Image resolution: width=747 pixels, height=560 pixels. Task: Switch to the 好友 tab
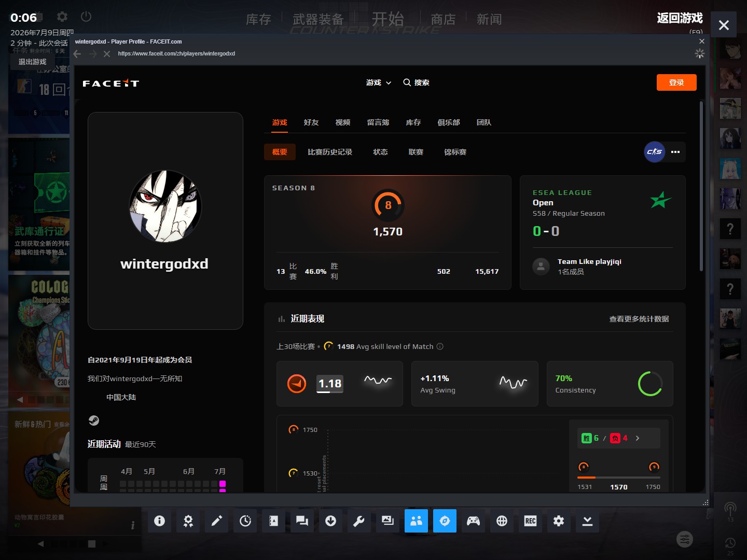coord(311,122)
